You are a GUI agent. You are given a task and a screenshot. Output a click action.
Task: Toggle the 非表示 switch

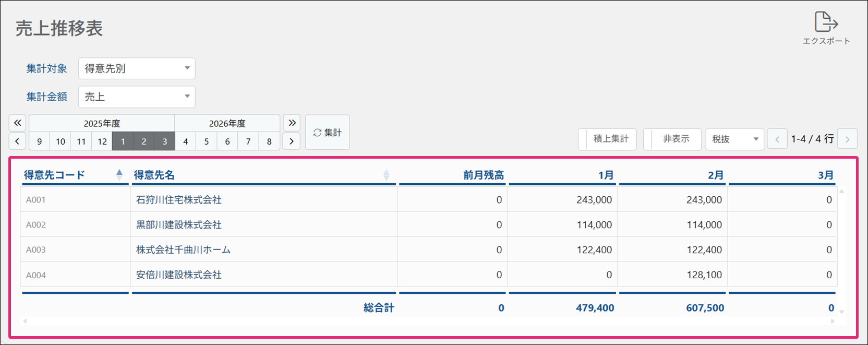tap(672, 139)
